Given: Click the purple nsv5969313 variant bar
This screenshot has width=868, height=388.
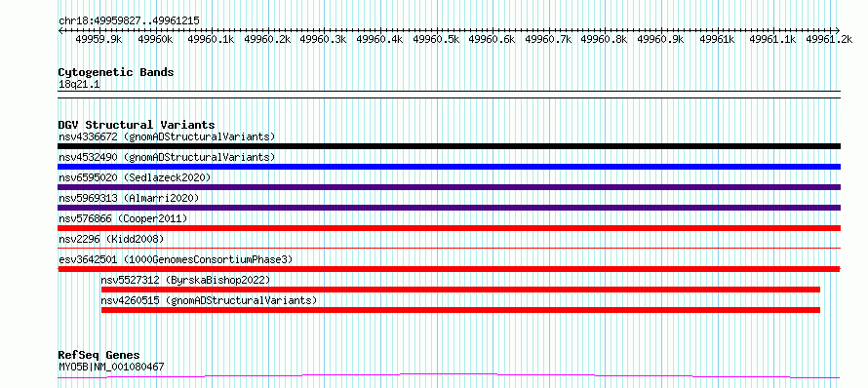Looking at the screenshot, I should (449, 208).
